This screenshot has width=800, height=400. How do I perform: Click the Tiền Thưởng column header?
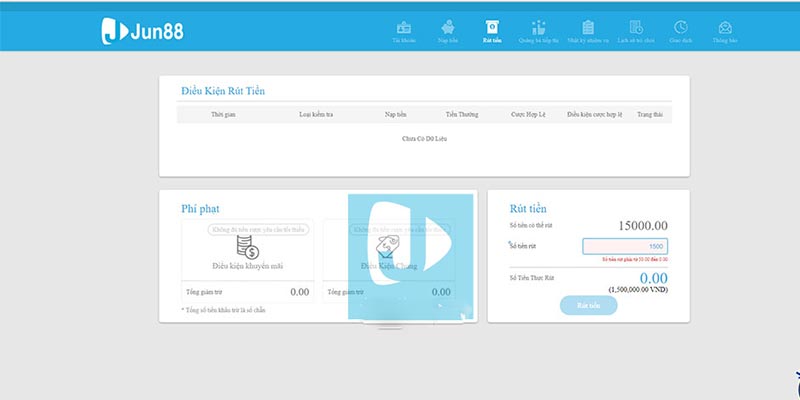(460, 115)
